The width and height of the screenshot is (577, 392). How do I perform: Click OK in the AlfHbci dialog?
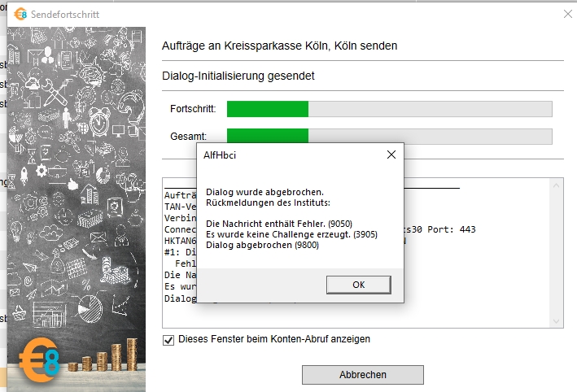click(x=358, y=285)
